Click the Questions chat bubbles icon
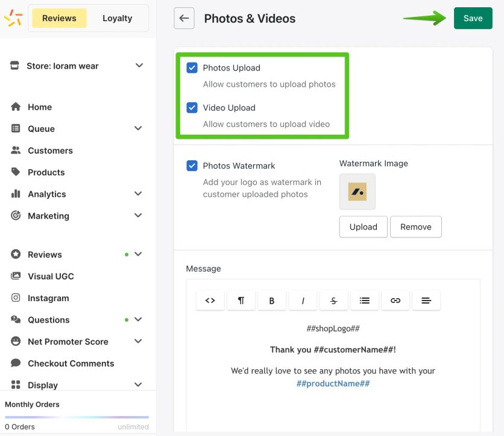The image size is (504, 436). point(16,319)
